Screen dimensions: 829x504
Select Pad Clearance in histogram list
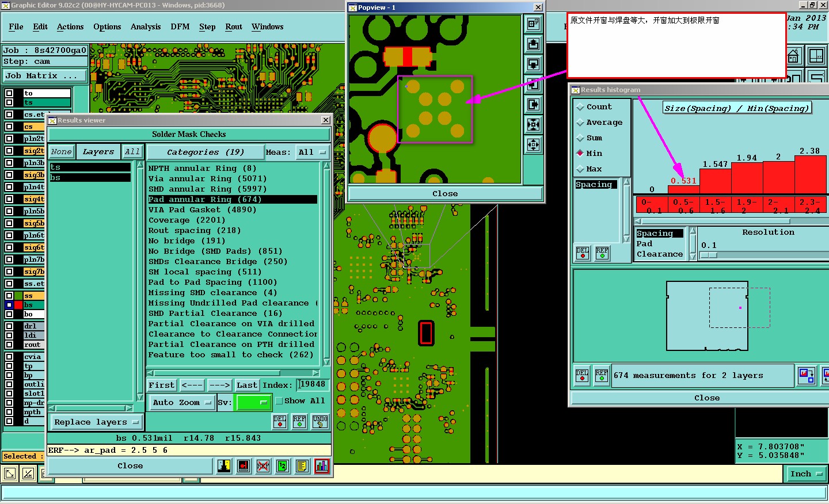click(660, 249)
